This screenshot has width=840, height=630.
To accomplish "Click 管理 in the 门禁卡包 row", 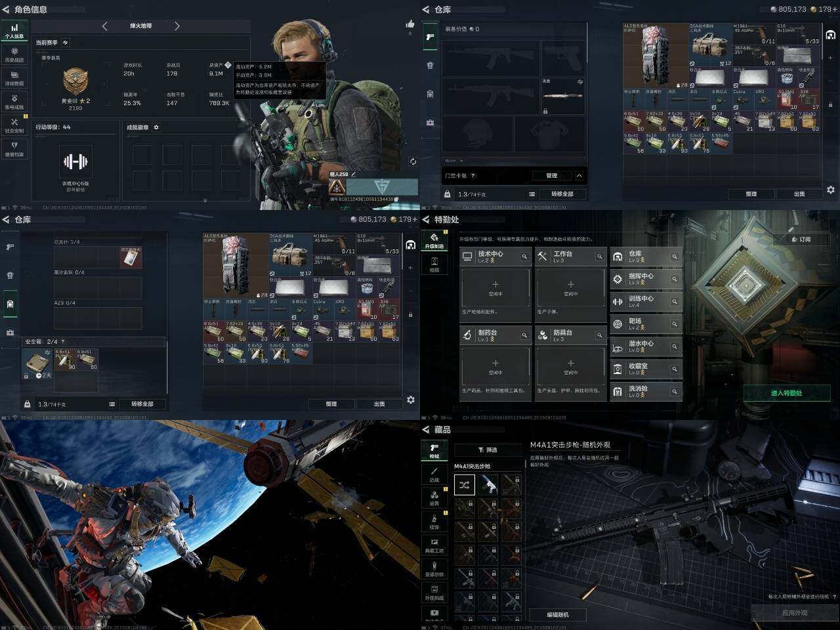I will pyautogui.click(x=552, y=176).
